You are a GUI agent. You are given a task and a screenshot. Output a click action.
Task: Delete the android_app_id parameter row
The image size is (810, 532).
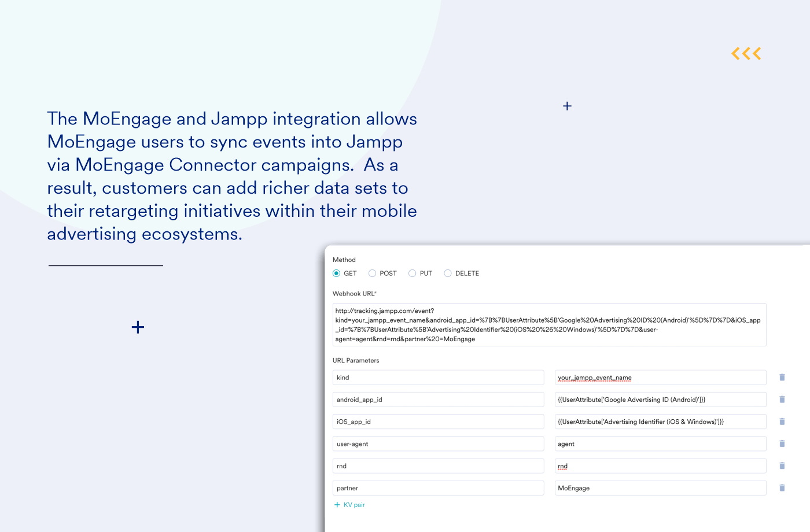pyautogui.click(x=782, y=400)
